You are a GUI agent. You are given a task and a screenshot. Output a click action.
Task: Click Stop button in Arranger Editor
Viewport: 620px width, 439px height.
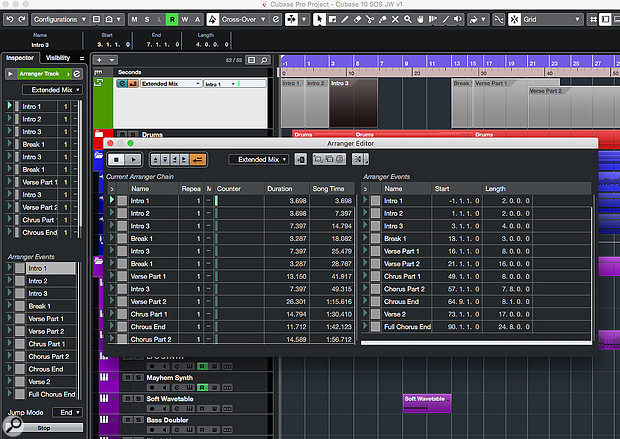point(116,160)
